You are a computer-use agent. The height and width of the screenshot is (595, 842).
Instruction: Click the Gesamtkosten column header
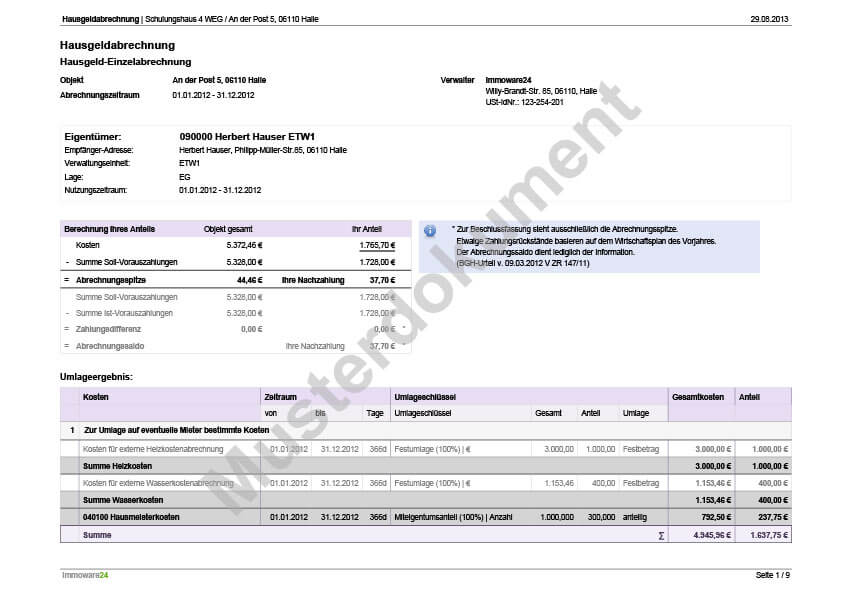pyautogui.click(x=698, y=397)
